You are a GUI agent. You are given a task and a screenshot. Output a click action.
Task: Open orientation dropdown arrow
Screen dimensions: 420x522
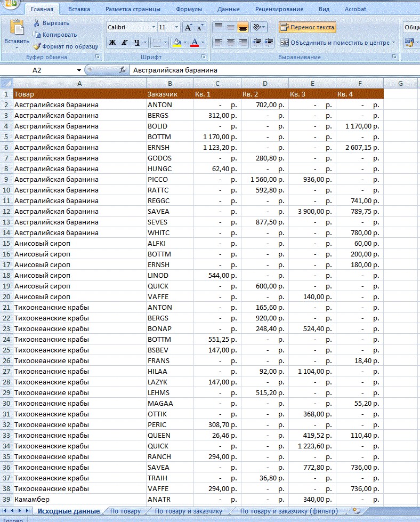pos(264,27)
